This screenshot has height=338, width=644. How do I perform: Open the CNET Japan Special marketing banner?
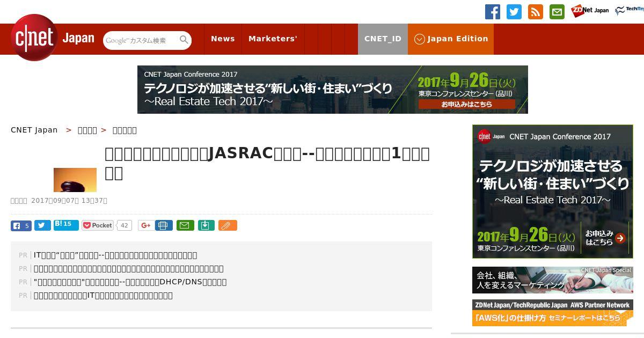click(x=553, y=280)
